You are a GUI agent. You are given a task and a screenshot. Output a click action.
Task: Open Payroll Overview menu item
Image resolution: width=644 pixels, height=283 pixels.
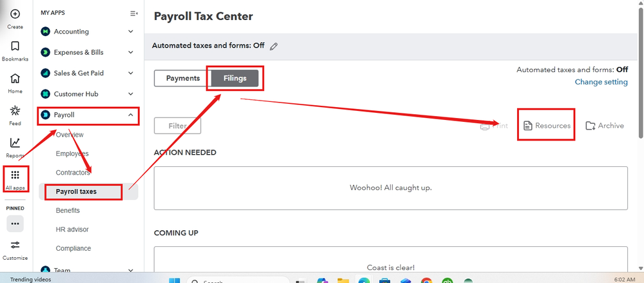pyautogui.click(x=70, y=135)
